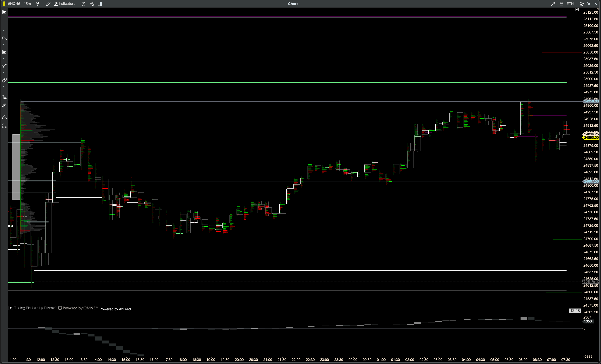Expand the shape tool options chevron
601x364 pixels.
point(4,45)
